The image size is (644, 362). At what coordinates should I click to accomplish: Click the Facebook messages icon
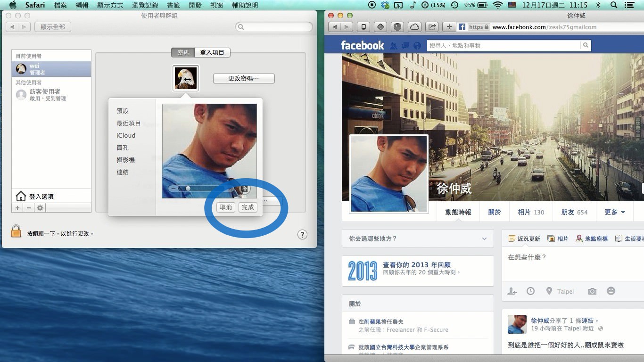coord(405,46)
